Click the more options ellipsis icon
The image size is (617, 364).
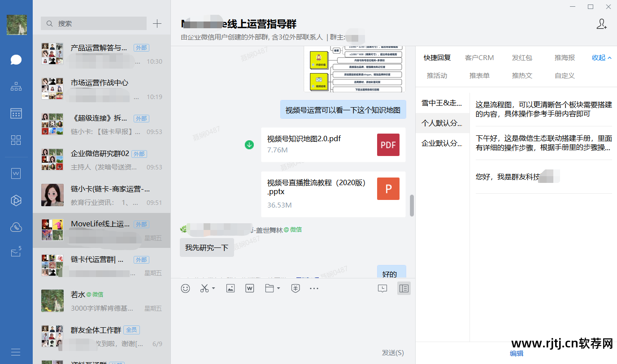click(x=314, y=288)
